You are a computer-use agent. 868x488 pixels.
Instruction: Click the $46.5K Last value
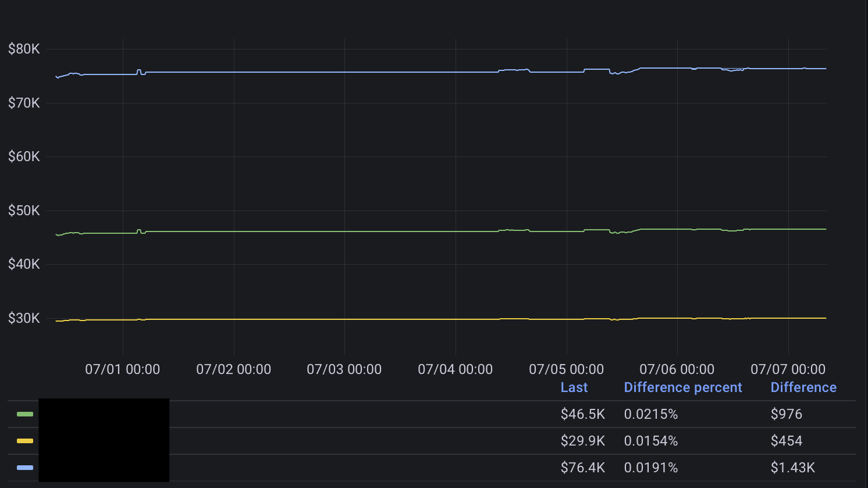584,414
